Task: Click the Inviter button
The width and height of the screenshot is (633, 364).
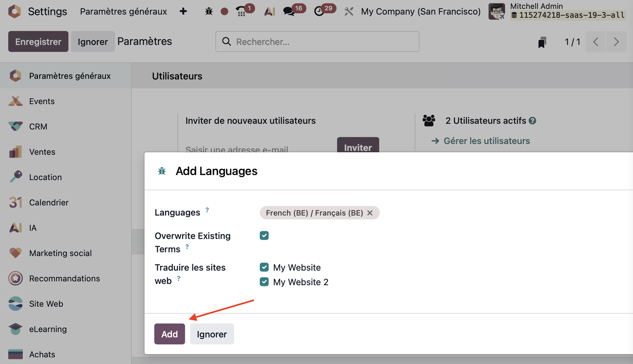Action: pos(358,146)
